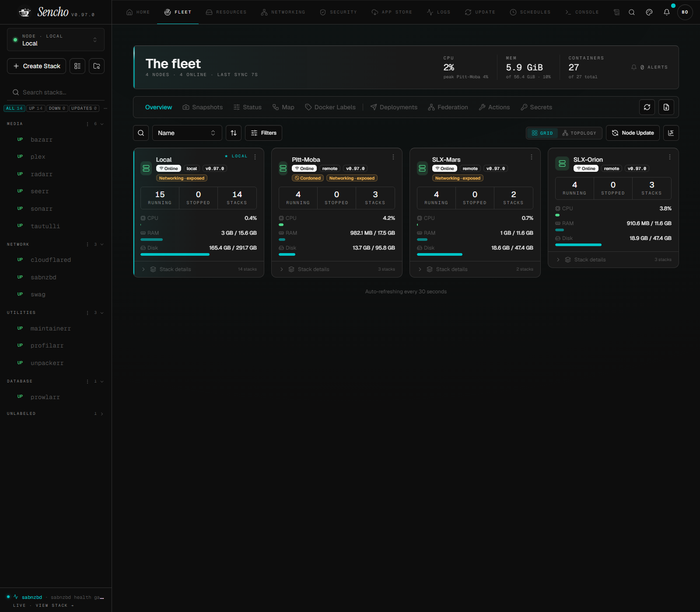Filter stacks by ALL 14

[14, 108]
